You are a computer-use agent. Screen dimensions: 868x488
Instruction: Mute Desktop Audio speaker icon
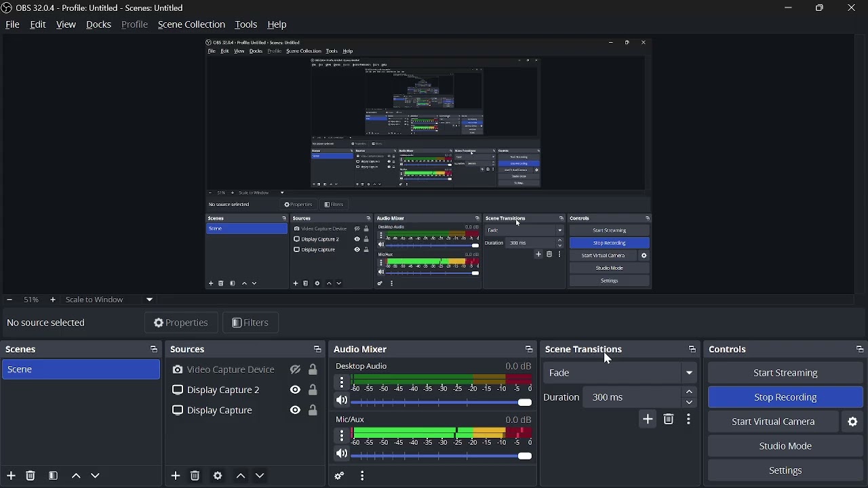click(x=342, y=401)
